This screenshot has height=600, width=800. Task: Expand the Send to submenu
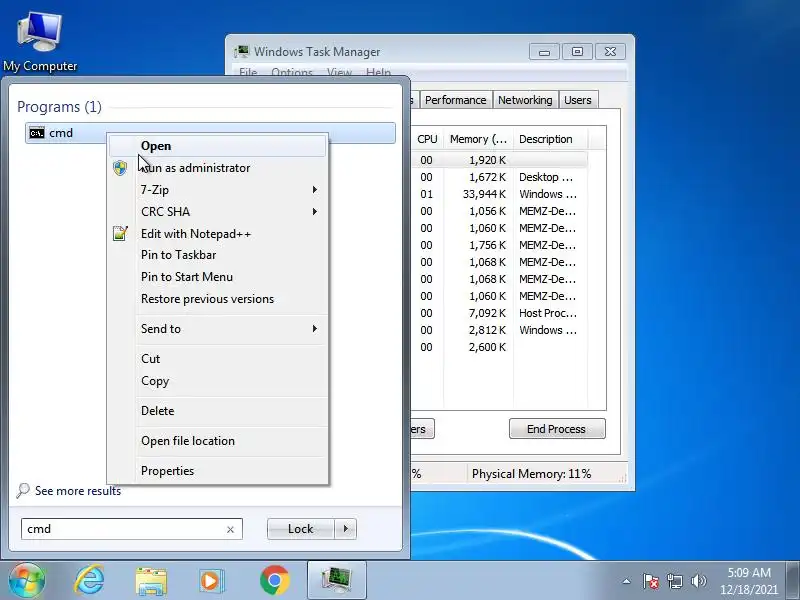point(217,329)
